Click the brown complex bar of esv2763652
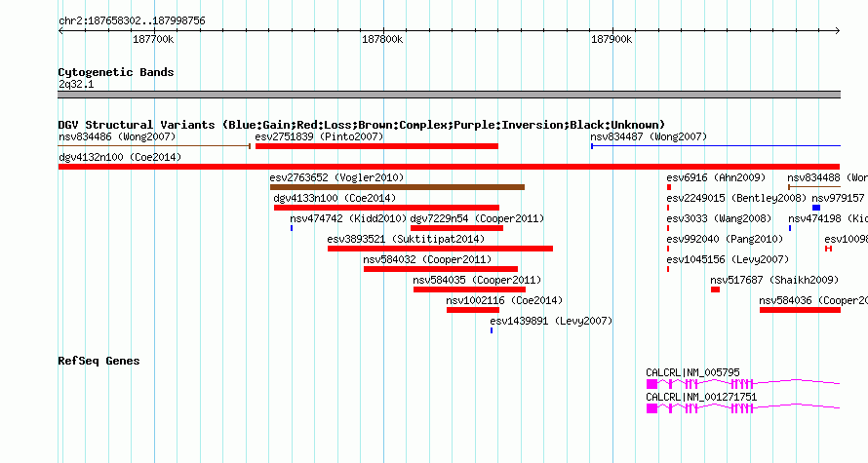This screenshot has height=463, width=868. pos(397,187)
